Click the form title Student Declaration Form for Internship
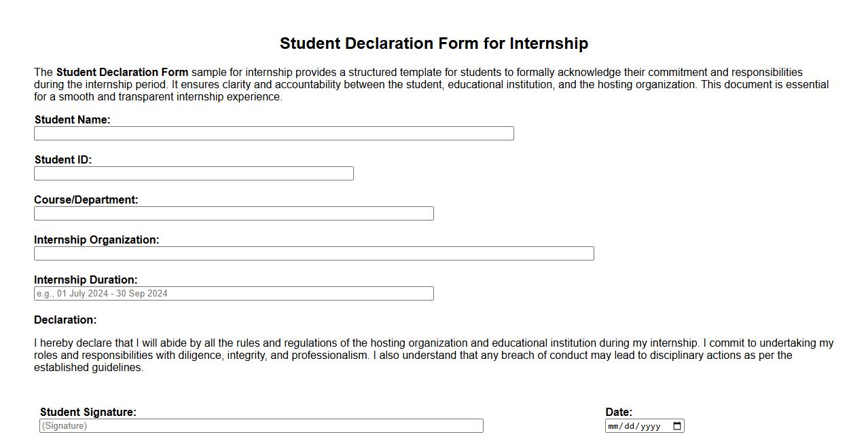Viewport: 868px width, 441px height. click(434, 43)
